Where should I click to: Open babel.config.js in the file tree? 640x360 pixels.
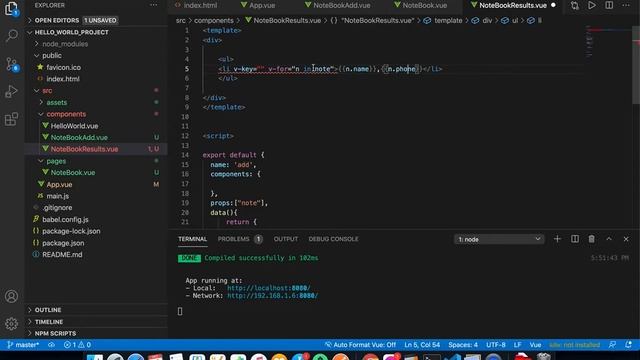tap(65, 220)
